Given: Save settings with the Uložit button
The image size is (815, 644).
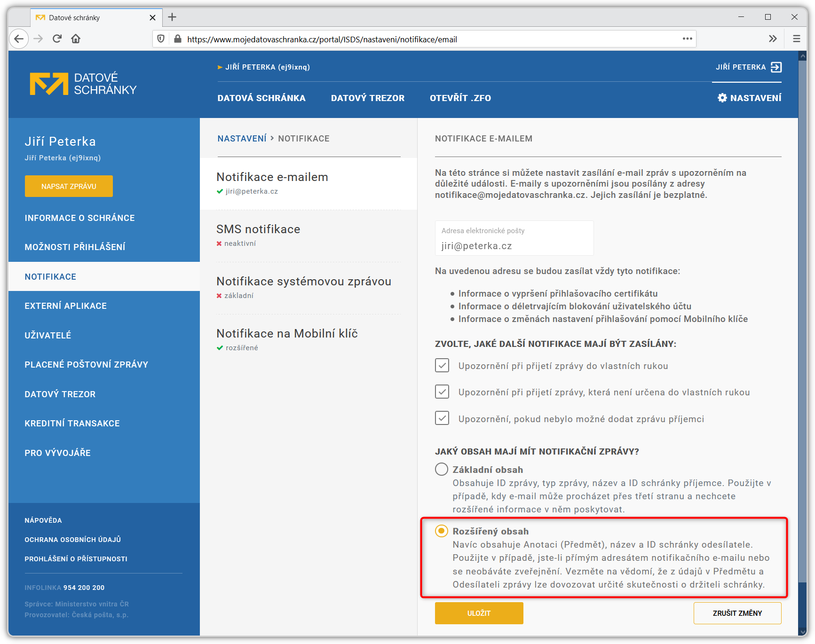Looking at the screenshot, I should pyautogui.click(x=479, y=613).
